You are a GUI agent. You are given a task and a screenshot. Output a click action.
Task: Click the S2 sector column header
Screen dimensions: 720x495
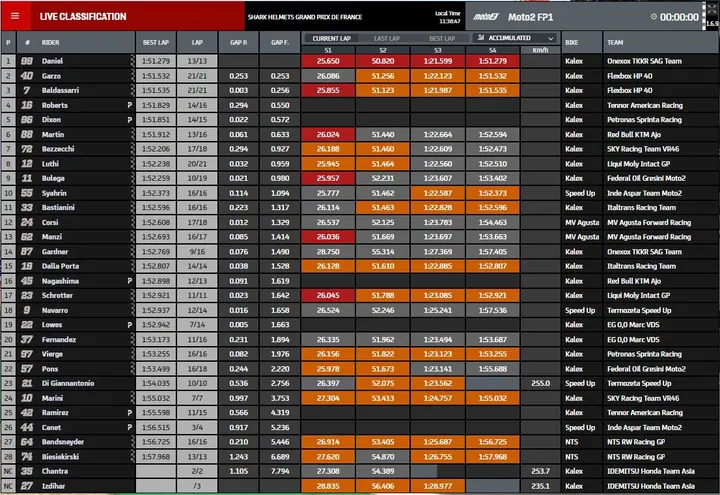[x=382, y=50]
